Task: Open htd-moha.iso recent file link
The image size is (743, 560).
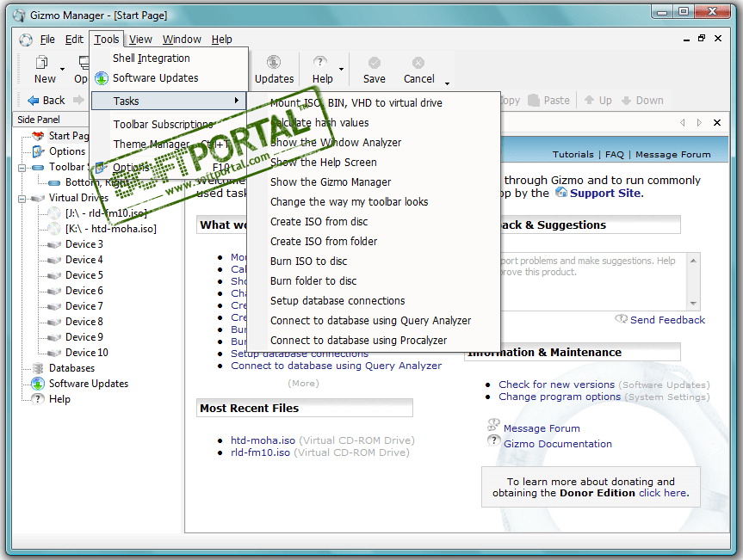Action: (263, 440)
